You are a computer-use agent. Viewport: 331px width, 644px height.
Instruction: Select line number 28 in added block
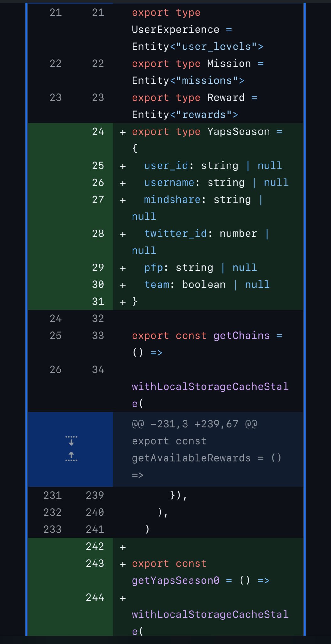pos(98,234)
